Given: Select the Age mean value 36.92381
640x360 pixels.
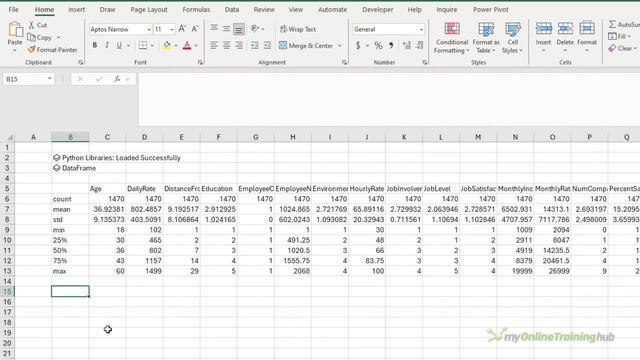Looking at the screenshot, I should 107,209.
